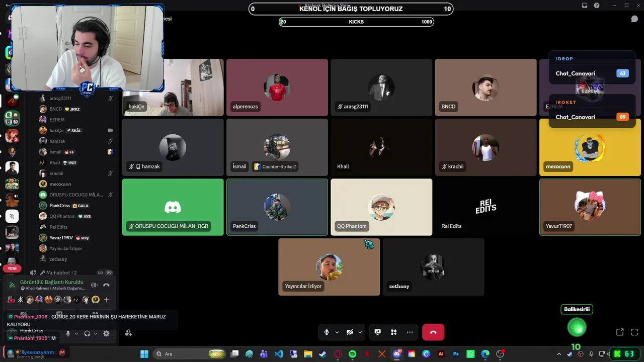Show the call chat panel
Viewport: 644px width, 362px height.
pos(634,19)
